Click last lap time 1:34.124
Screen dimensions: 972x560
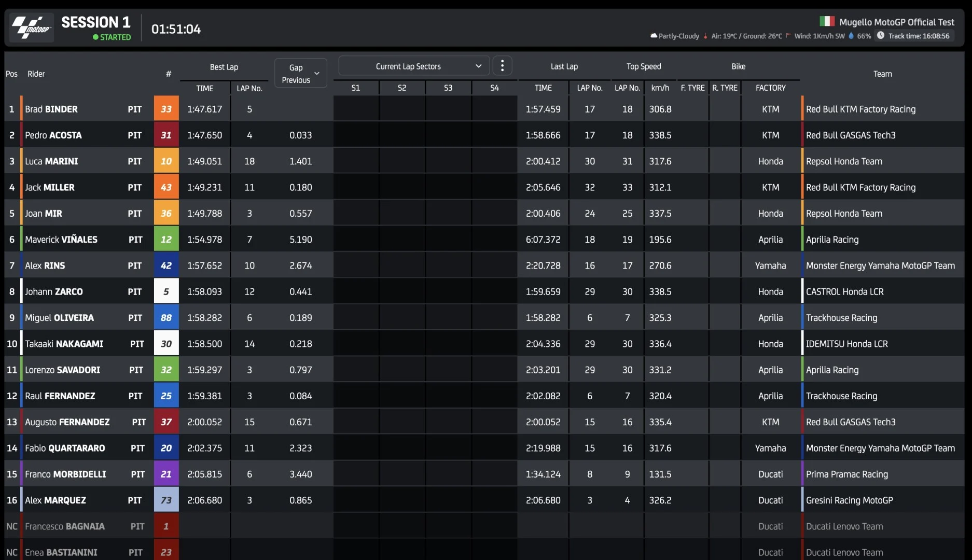pyautogui.click(x=543, y=474)
